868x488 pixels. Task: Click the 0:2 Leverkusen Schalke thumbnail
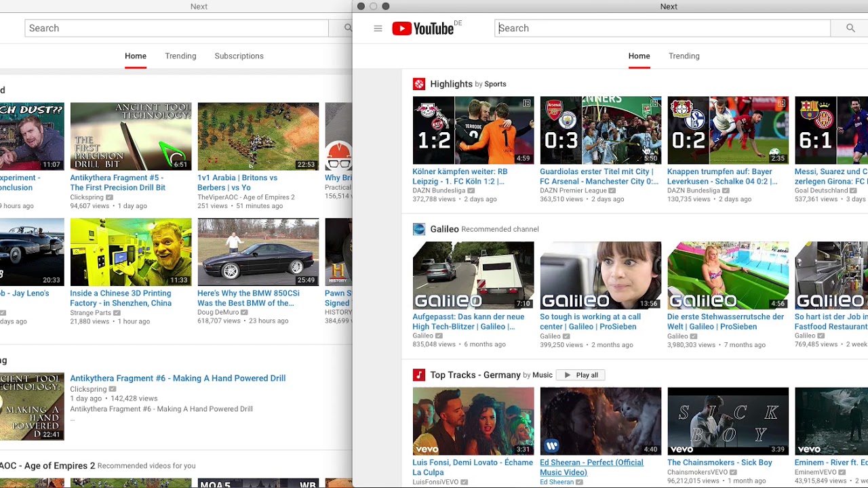(728, 130)
